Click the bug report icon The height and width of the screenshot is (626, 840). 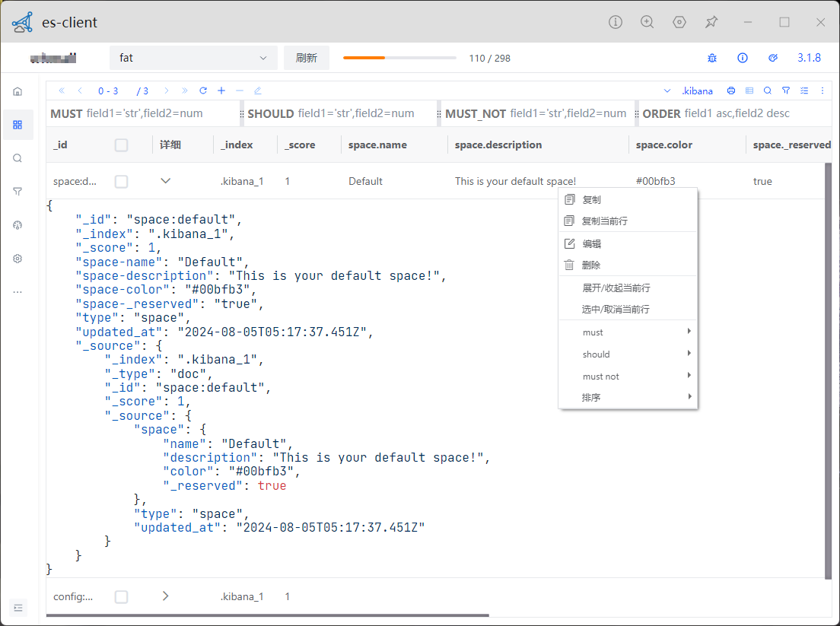[x=712, y=58]
